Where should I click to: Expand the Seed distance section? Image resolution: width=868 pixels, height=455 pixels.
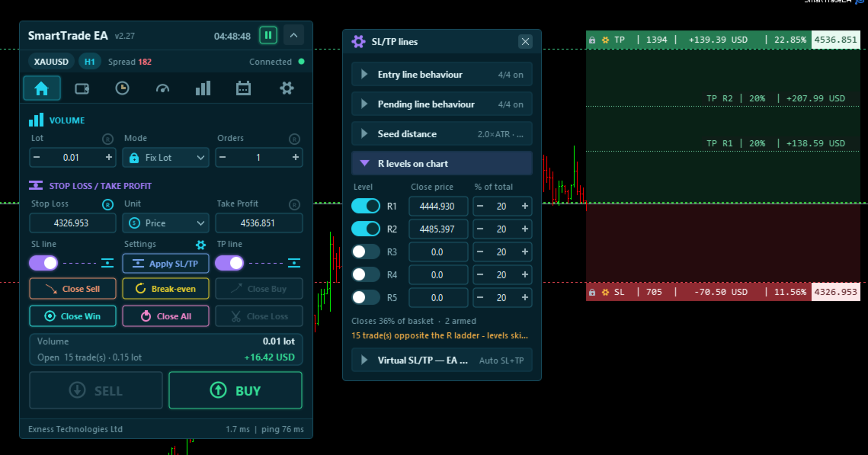pyautogui.click(x=442, y=134)
